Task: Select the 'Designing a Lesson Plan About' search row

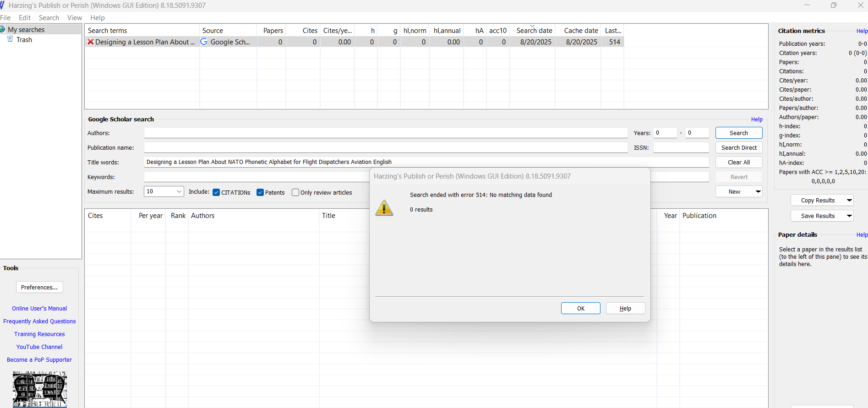Action: click(354, 42)
